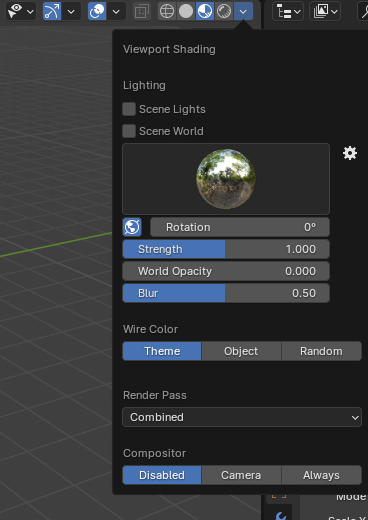The height and width of the screenshot is (520, 368).
Task: Set Compositor to Camera
Action: click(241, 475)
